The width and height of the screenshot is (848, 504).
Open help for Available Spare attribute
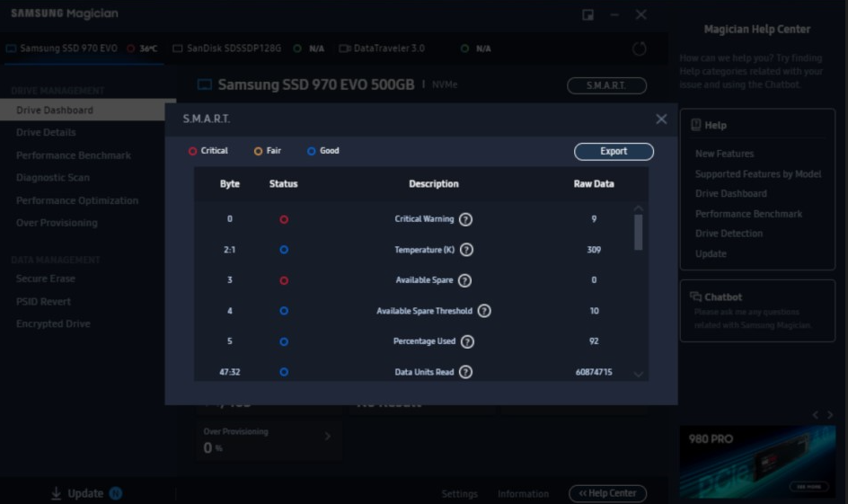coord(464,280)
